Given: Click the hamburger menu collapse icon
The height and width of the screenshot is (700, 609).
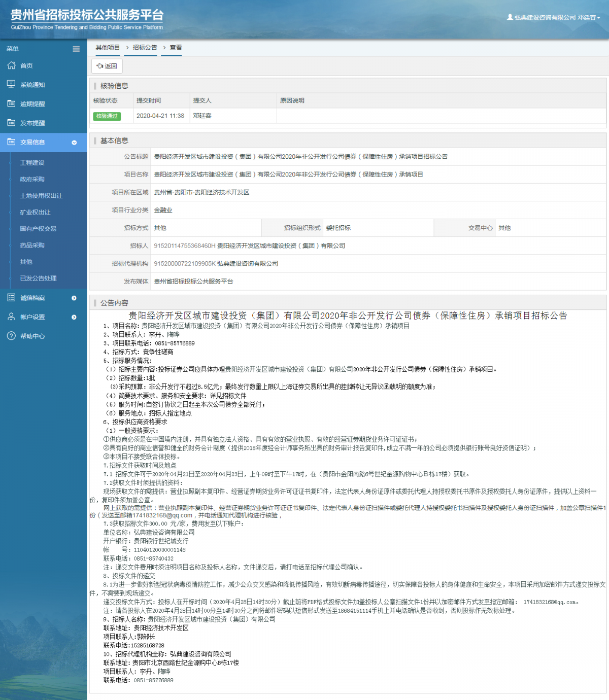Looking at the screenshot, I should pyautogui.click(x=76, y=49).
